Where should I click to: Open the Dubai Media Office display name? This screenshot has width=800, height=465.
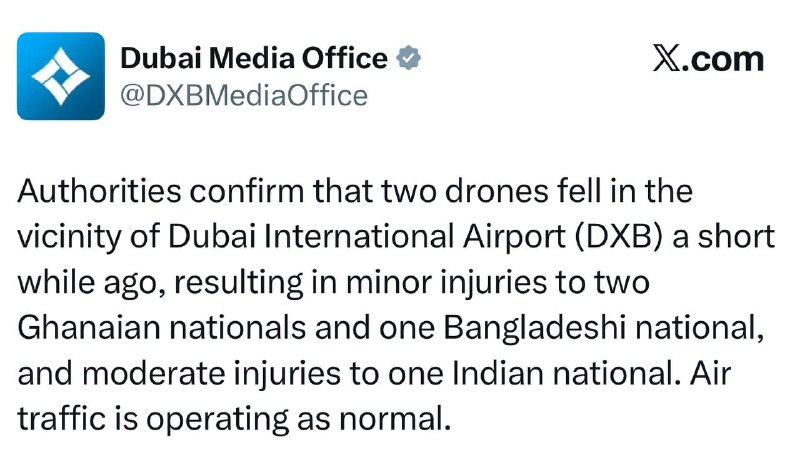253,58
